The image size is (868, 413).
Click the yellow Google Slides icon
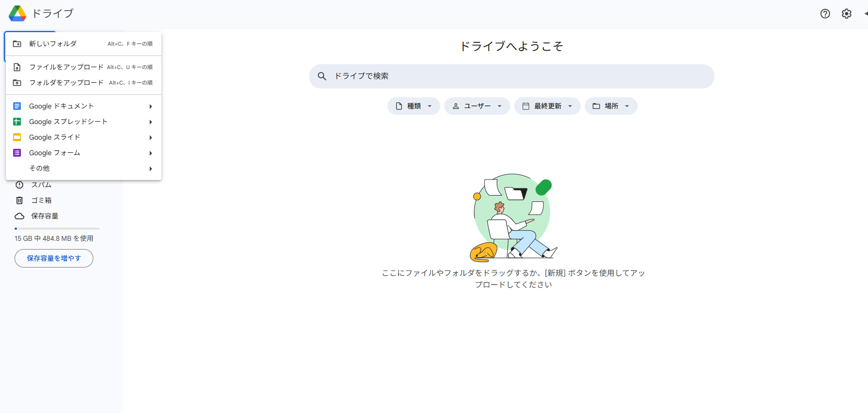(17, 137)
